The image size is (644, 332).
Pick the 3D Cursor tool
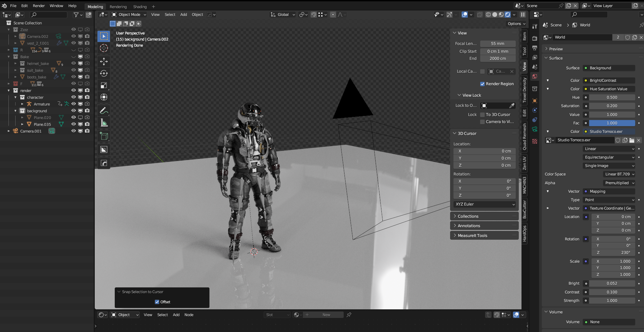click(104, 48)
